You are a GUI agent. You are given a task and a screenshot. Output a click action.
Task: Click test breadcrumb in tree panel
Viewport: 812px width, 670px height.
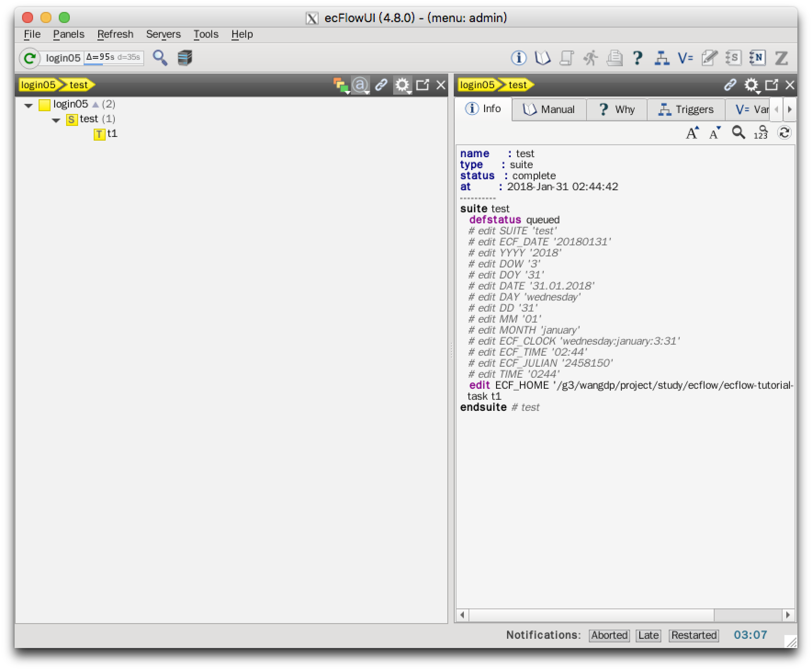pos(79,85)
